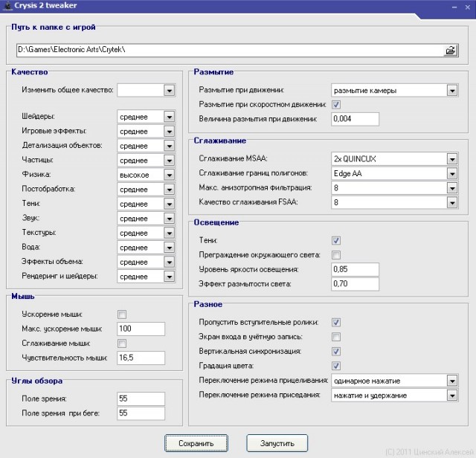Click the Сохранить button
Viewport: 476px width, 458px height.
[196, 443]
